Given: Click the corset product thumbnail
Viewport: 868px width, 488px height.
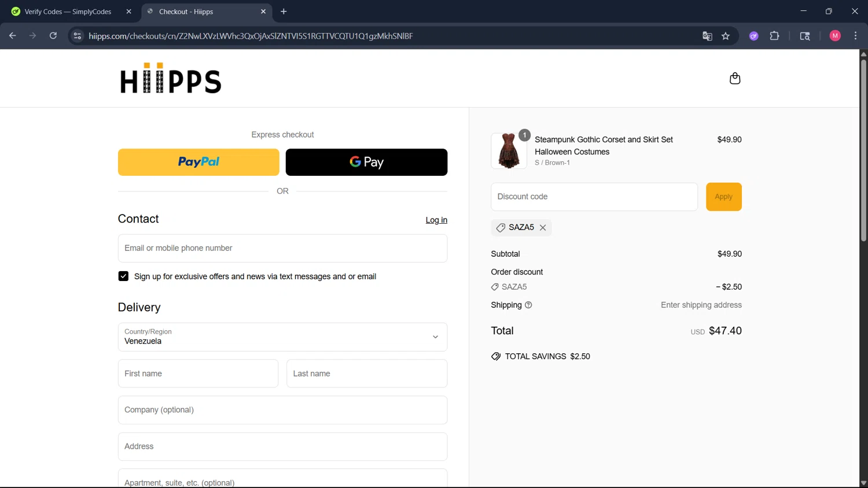Looking at the screenshot, I should 509,151.
